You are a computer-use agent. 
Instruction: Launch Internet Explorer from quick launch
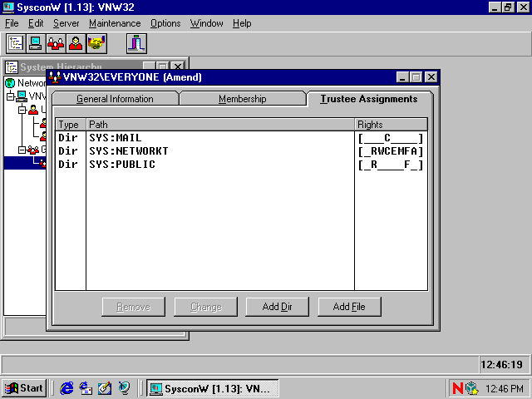[x=66, y=388]
